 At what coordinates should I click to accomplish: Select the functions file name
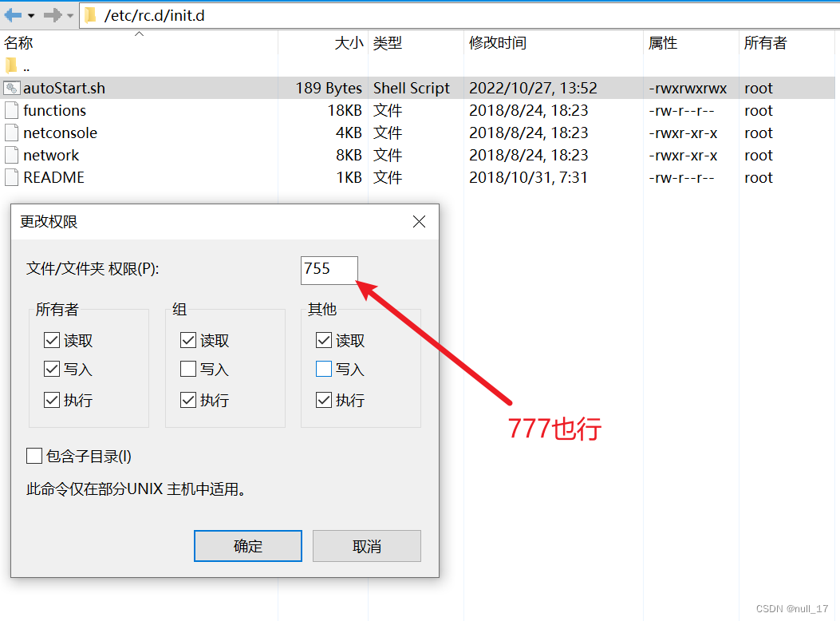[54, 110]
